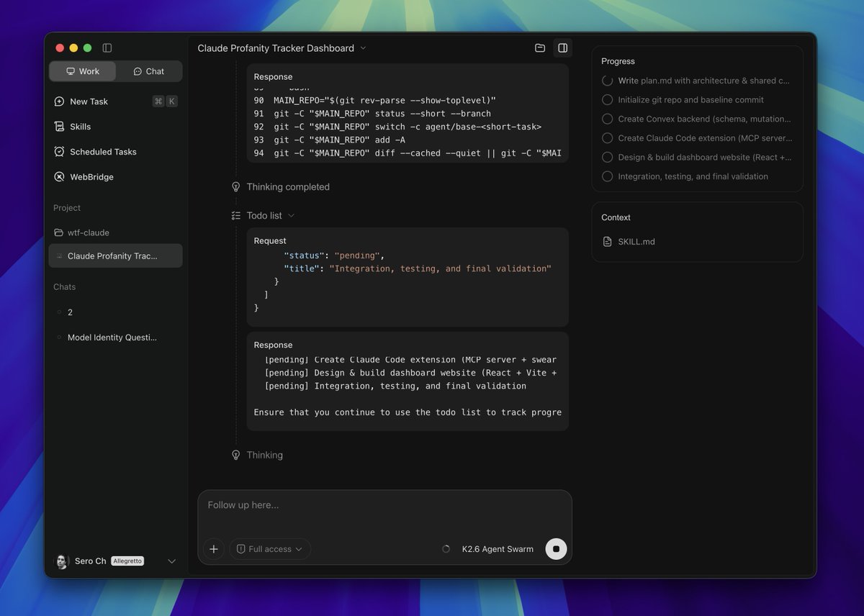Open Model Identity Questi... chat
Image resolution: width=864 pixels, height=616 pixels.
(115, 338)
